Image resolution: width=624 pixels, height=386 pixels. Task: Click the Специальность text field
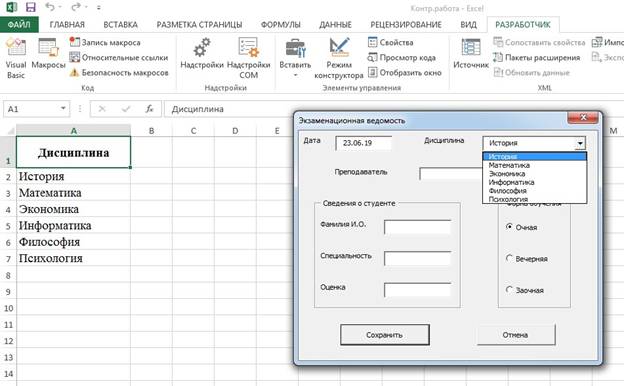pyautogui.click(x=417, y=258)
